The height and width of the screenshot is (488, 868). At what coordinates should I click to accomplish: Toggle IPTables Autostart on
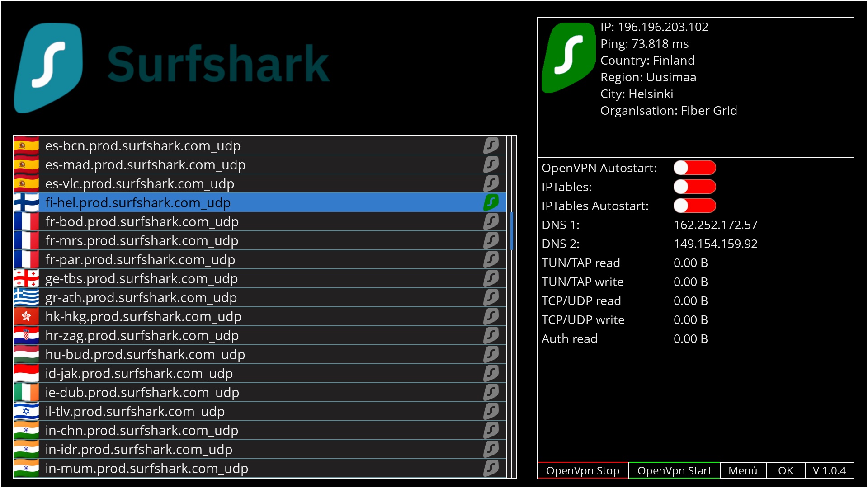(x=694, y=206)
